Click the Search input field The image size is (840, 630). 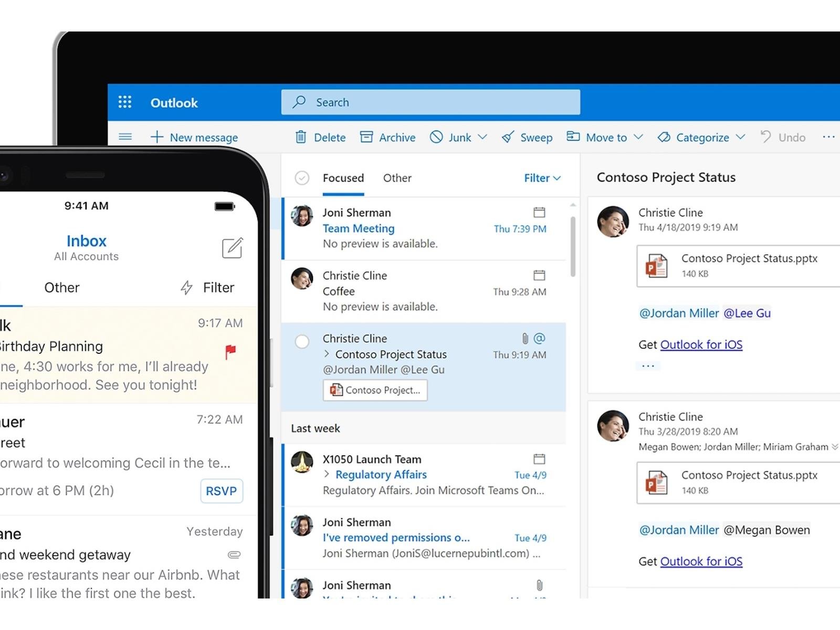pos(430,102)
